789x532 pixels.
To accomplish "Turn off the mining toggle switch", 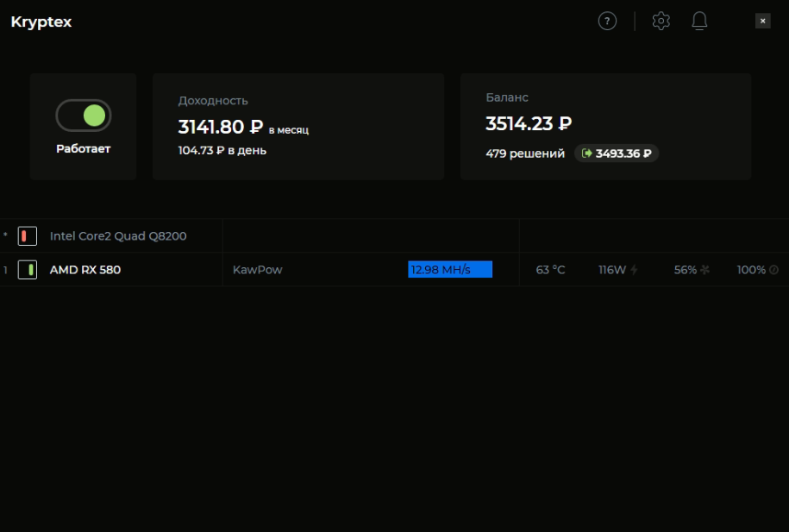I will pyautogui.click(x=83, y=116).
